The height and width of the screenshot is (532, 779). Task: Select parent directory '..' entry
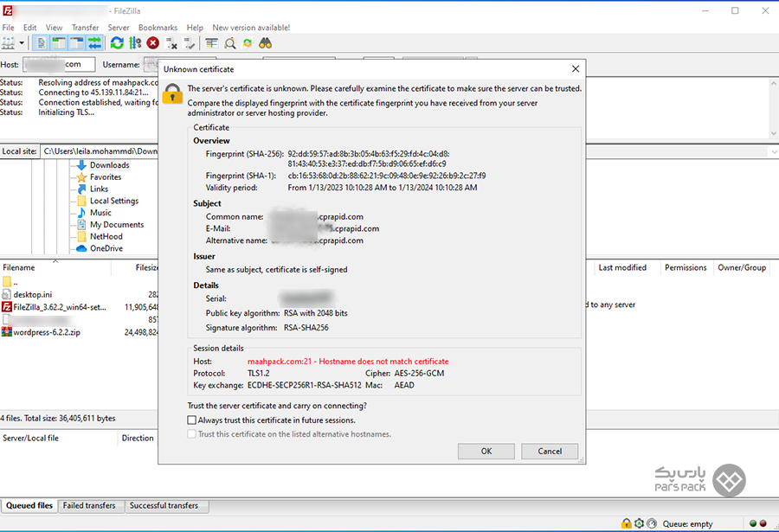point(10,282)
